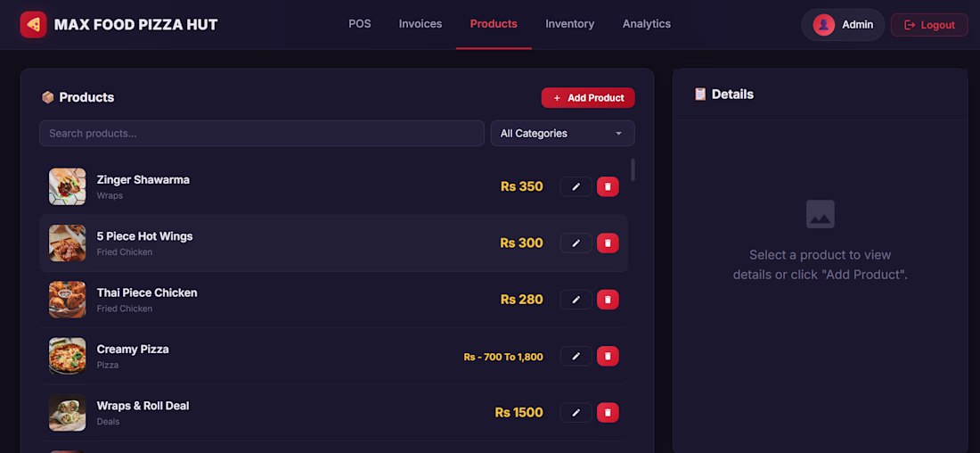The height and width of the screenshot is (453, 980).
Task: Delete Zinger Shawarma using trash icon
Action: tap(608, 186)
